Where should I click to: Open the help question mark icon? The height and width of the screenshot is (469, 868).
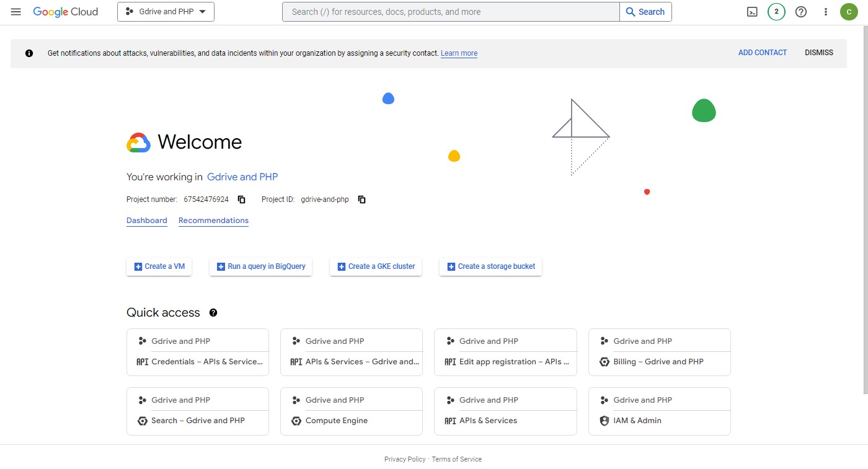pos(801,12)
